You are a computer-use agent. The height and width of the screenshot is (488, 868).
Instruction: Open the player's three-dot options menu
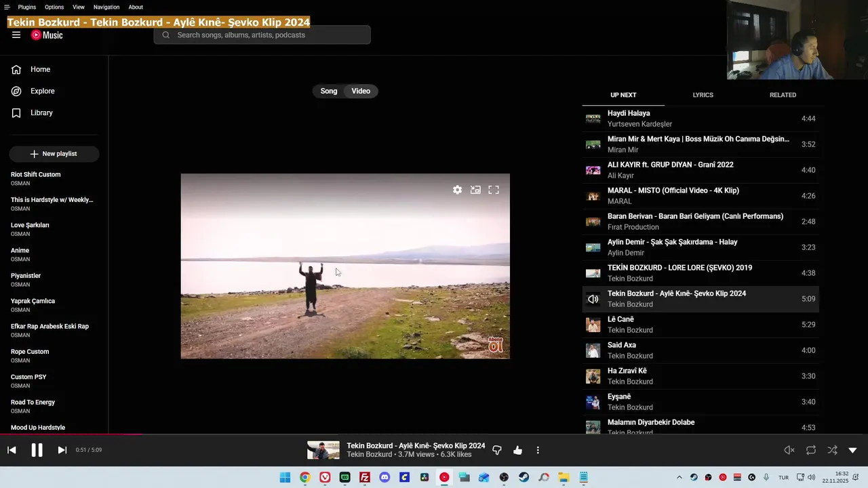click(538, 450)
